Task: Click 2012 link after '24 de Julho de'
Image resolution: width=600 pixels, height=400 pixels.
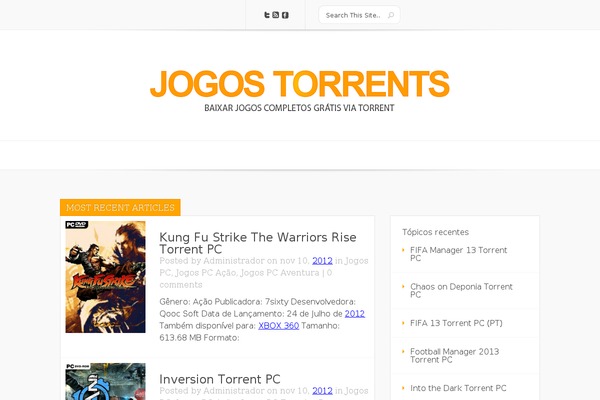Action: tap(355, 313)
